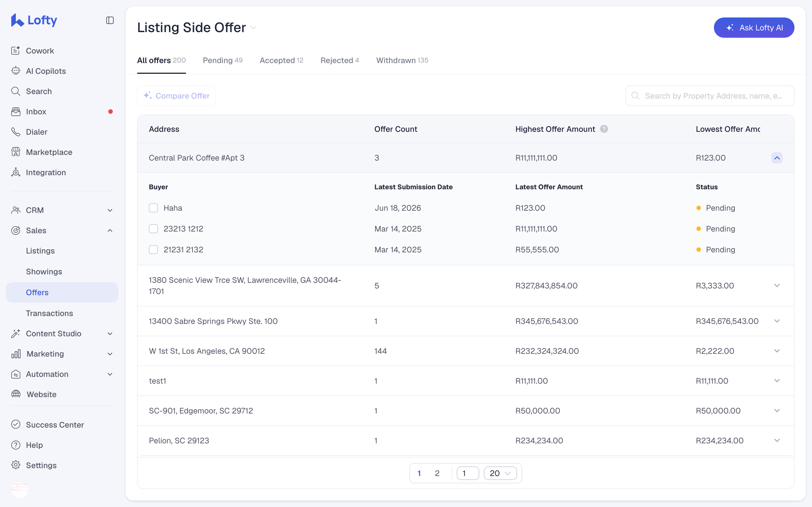The height and width of the screenshot is (507, 812).
Task: Open the Dialer phone icon
Action: tap(16, 132)
